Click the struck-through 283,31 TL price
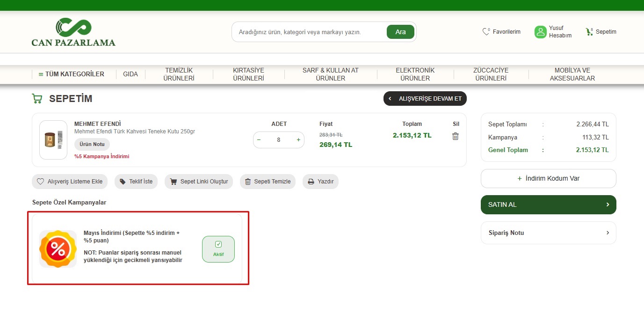Image resolution: width=644 pixels, height=314 pixels. (331, 134)
